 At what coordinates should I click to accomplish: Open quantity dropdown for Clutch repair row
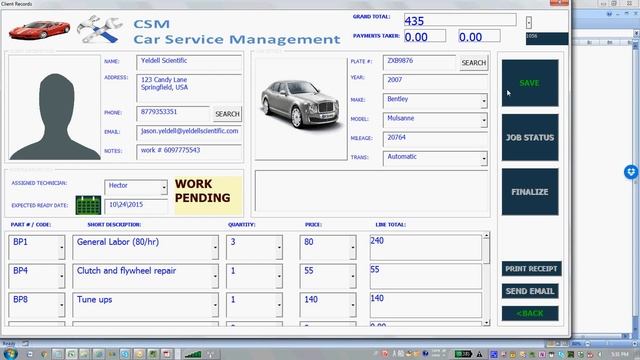pos(279,276)
